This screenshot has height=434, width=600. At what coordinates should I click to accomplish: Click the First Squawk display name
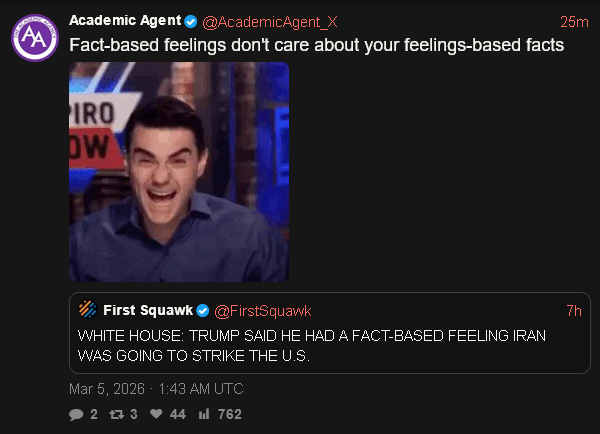click(148, 310)
